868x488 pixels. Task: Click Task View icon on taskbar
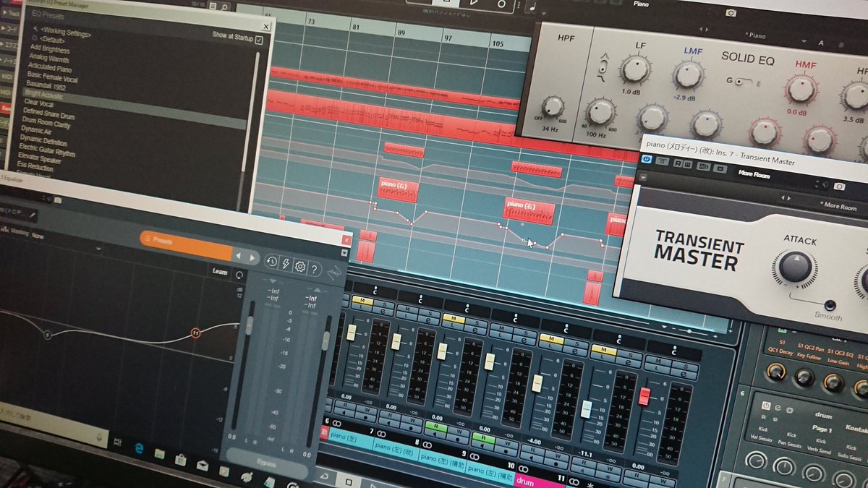coord(116,442)
